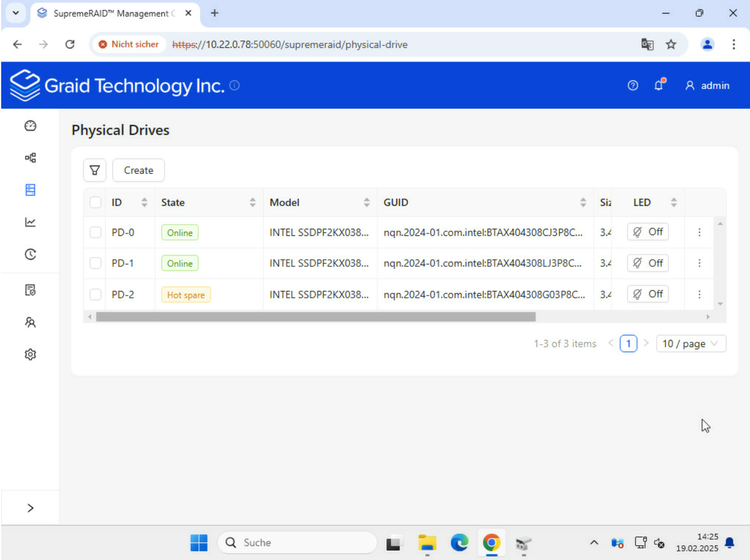The width and height of the screenshot is (750, 560).
Task: Click the Nicht sicher security warning
Action: pyautogui.click(x=129, y=44)
